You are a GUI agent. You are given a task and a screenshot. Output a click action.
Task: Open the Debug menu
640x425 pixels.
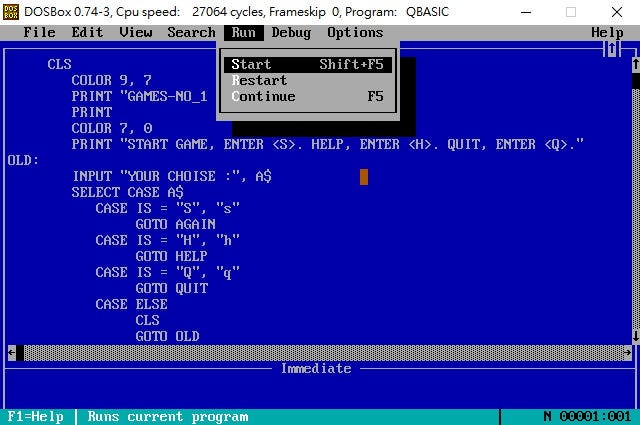pos(291,32)
